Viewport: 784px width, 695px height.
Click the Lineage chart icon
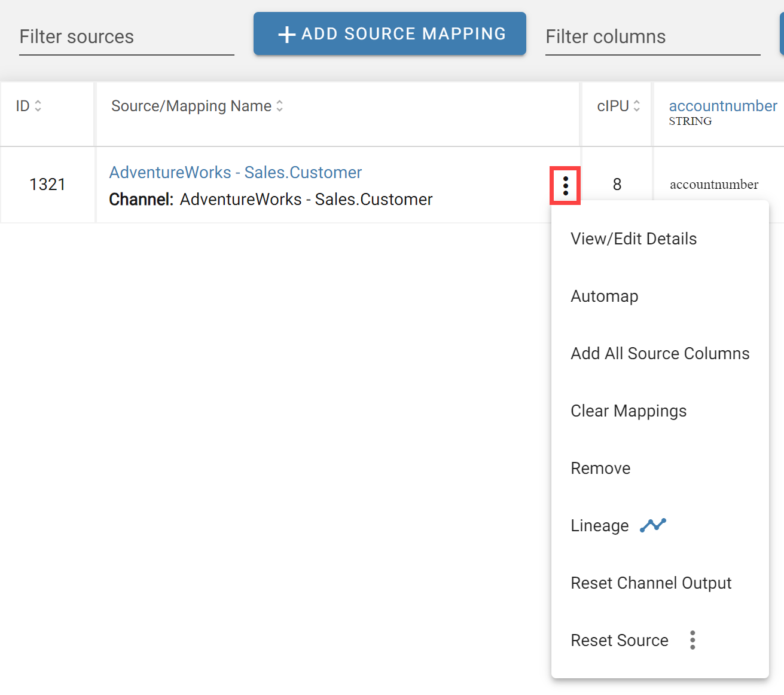point(653,525)
